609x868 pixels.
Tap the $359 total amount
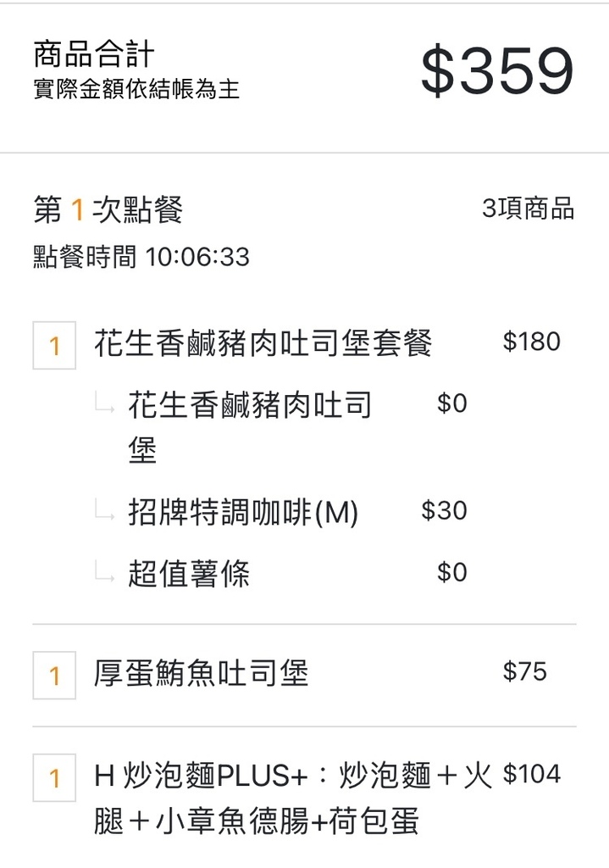[x=497, y=72]
